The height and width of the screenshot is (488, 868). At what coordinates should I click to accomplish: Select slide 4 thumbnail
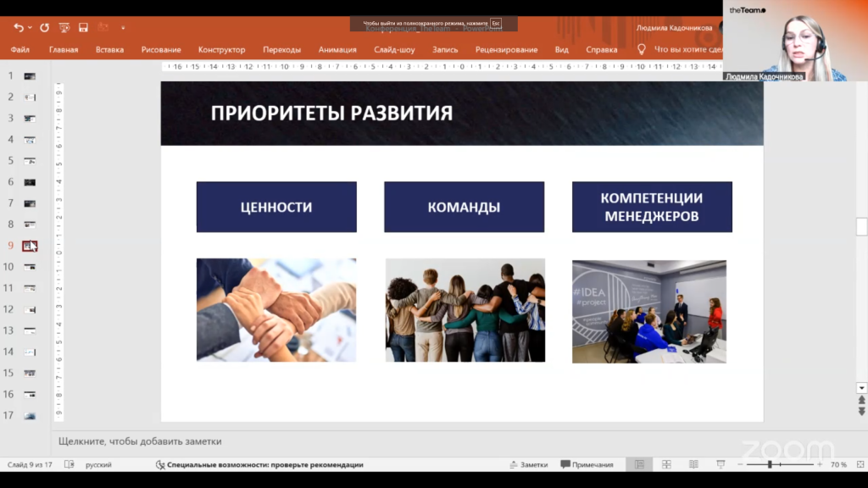click(30, 140)
